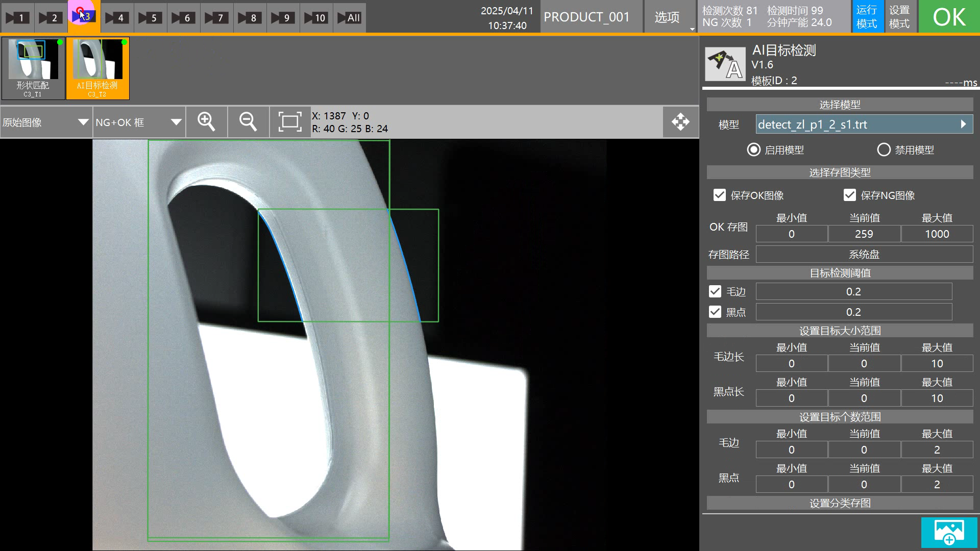
Task: Toggle the 毛边 threshold checkbox
Action: [715, 291]
